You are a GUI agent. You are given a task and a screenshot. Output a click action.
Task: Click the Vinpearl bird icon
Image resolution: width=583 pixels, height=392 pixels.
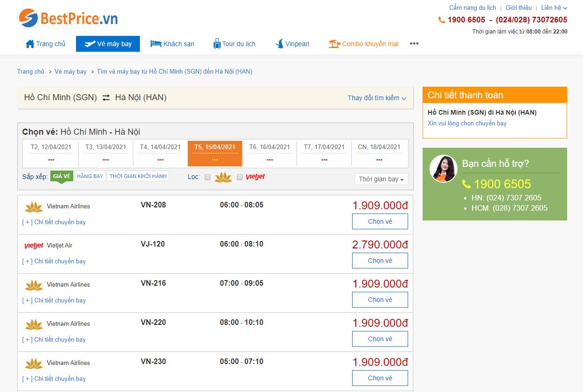pyautogui.click(x=279, y=44)
